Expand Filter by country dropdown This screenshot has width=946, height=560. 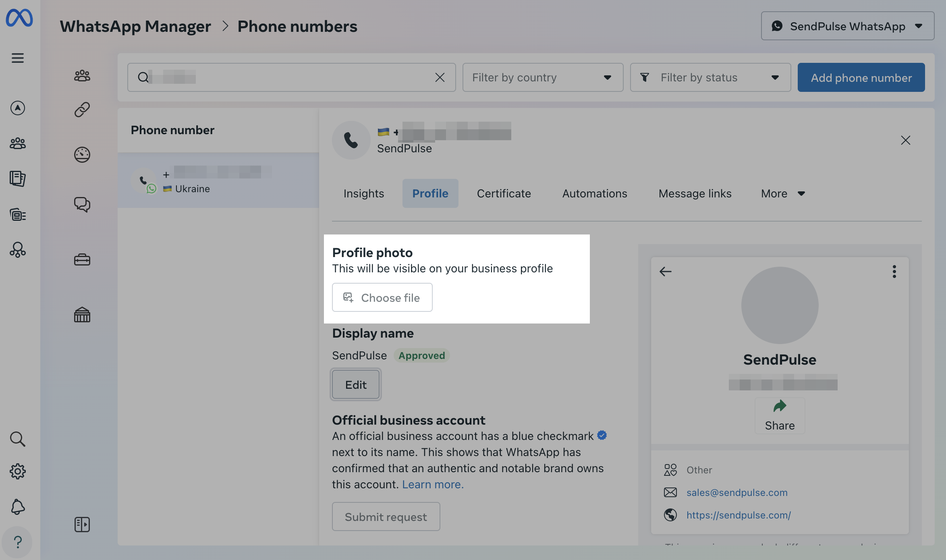542,77
